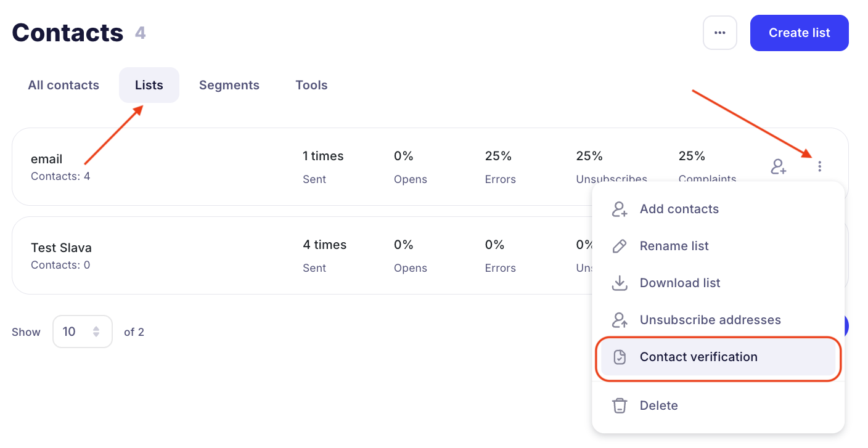Click the add-contact icon in the email row
This screenshot has width=868, height=448.
point(779,166)
